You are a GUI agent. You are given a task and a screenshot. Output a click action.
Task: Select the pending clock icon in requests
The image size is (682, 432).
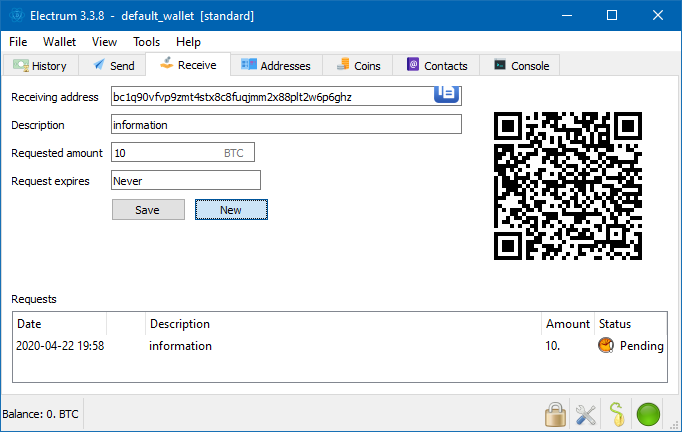[606, 345]
